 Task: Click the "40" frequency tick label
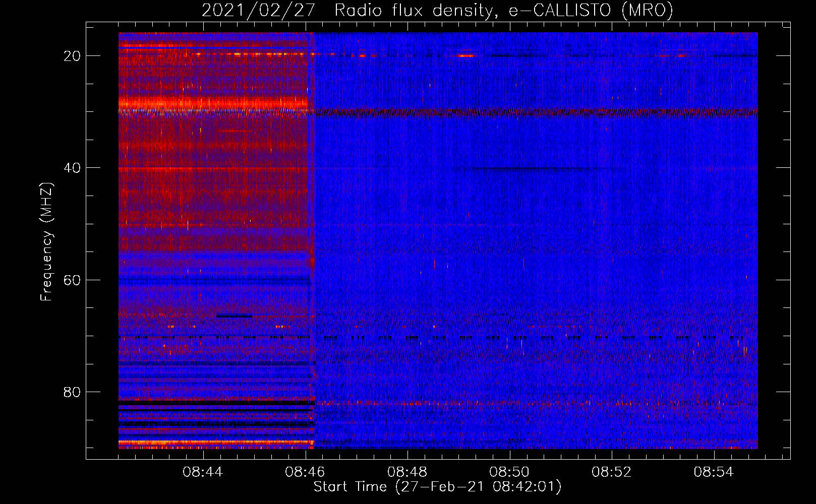point(72,168)
